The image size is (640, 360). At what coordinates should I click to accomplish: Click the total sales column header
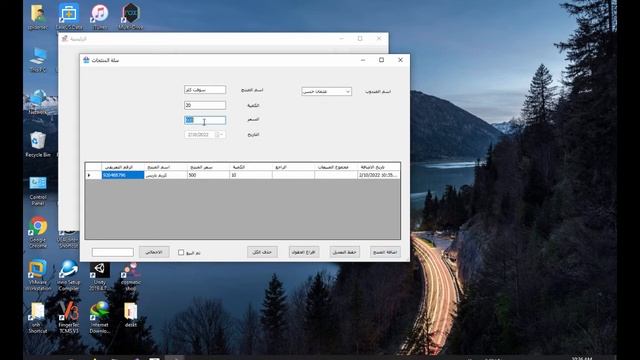(x=336, y=167)
